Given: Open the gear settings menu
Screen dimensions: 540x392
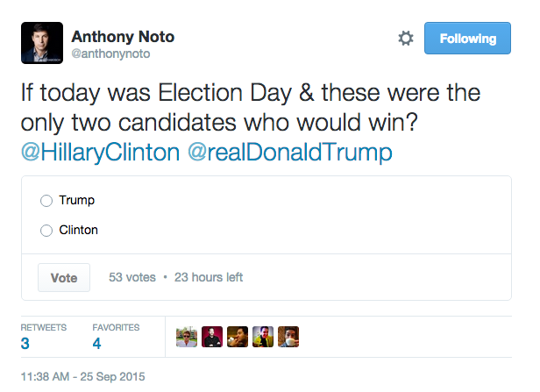Looking at the screenshot, I should click(405, 39).
